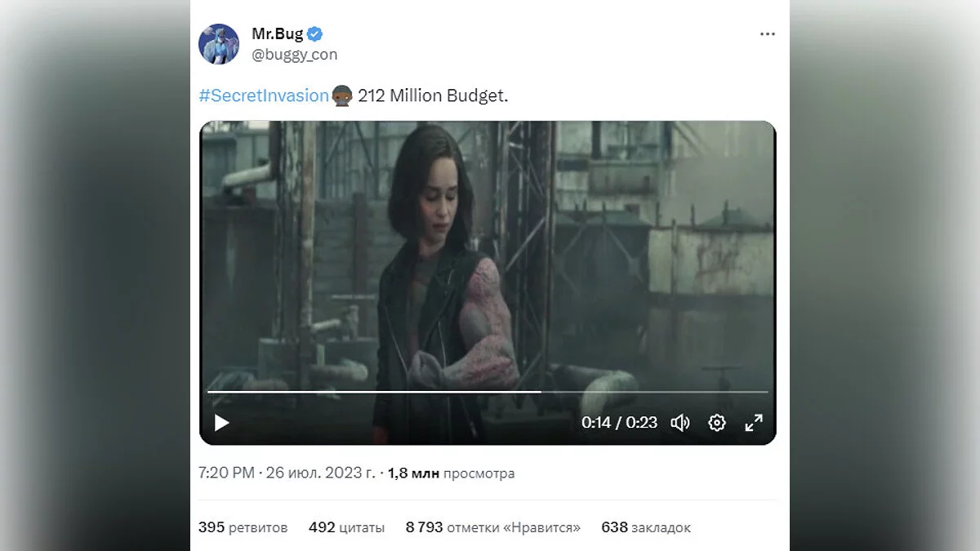Open the three-dot more options menu
The image size is (980, 551).
coord(768,34)
